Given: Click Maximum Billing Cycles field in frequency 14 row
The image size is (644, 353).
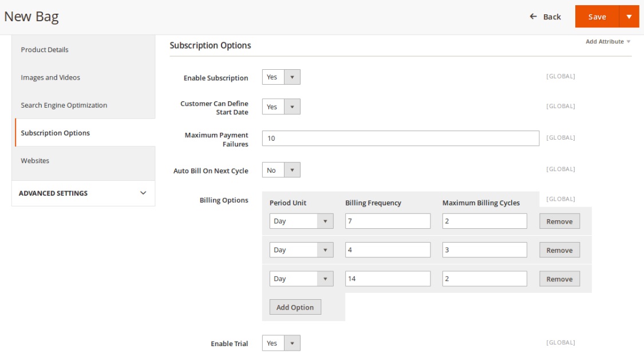Looking at the screenshot, I should [485, 278].
